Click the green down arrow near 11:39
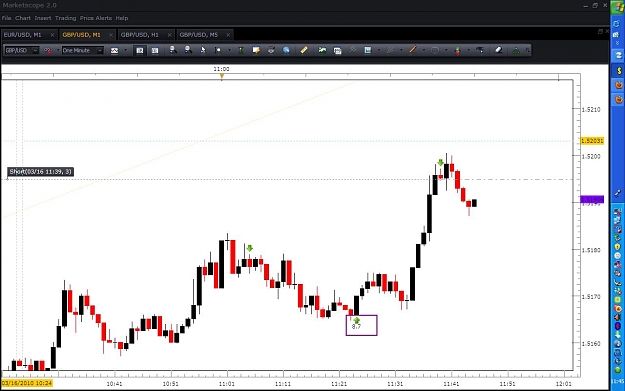Viewport: 625px width, 391px height. 440,163
